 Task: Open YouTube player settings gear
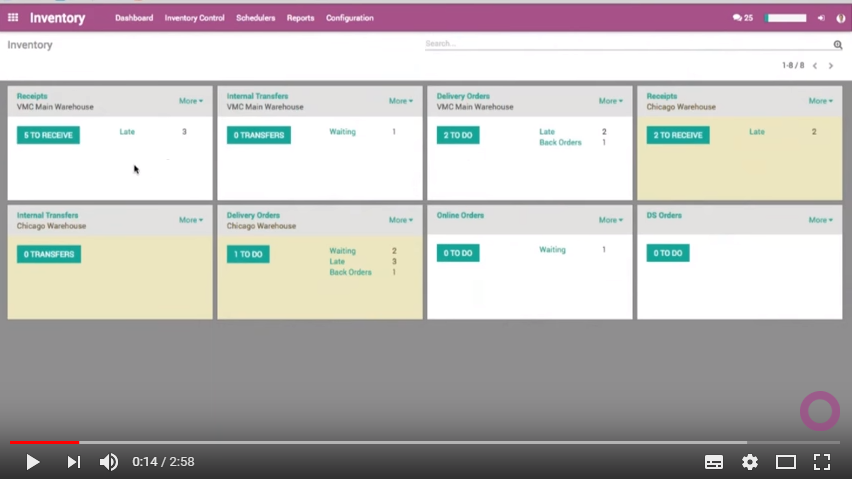[750, 462]
